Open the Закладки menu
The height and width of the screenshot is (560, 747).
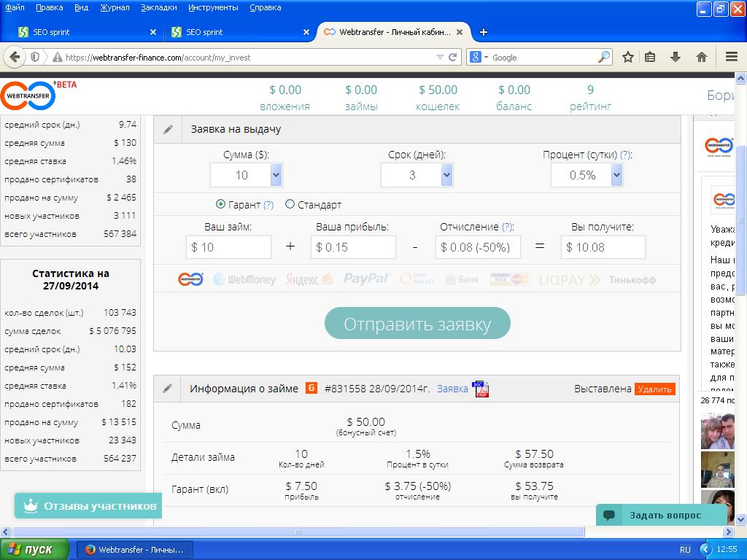pyautogui.click(x=159, y=7)
